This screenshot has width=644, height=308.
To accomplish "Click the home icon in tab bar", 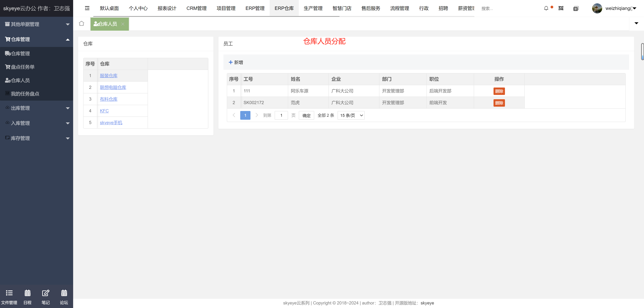I will tap(82, 23).
